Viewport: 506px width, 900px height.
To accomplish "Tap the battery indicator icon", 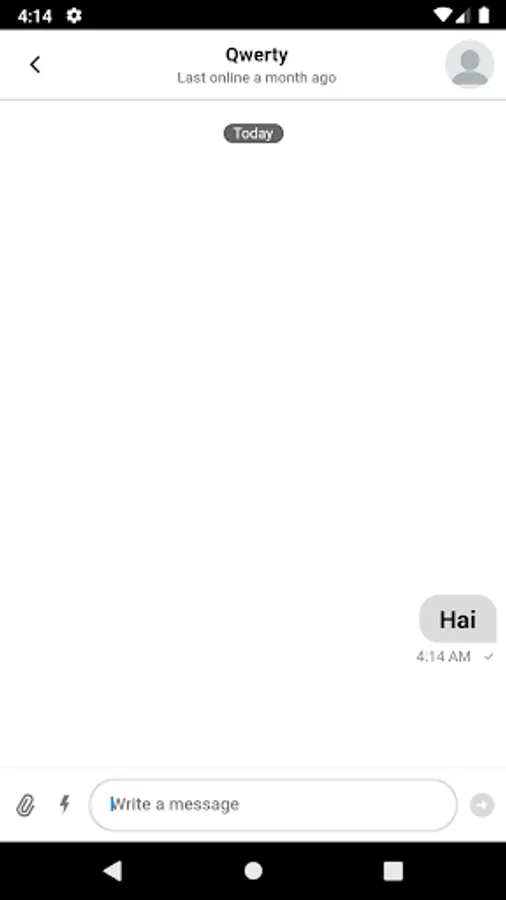I will pyautogui.click(x=484, y=15).
